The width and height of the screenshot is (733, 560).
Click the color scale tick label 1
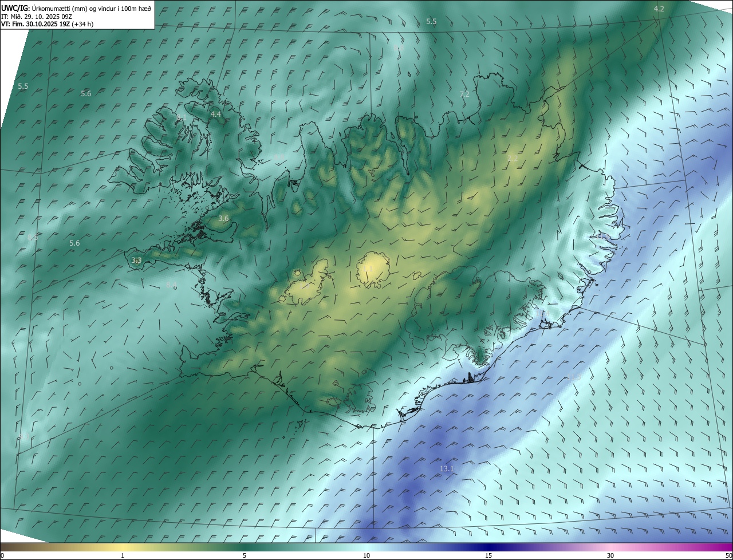coord(123,555)
